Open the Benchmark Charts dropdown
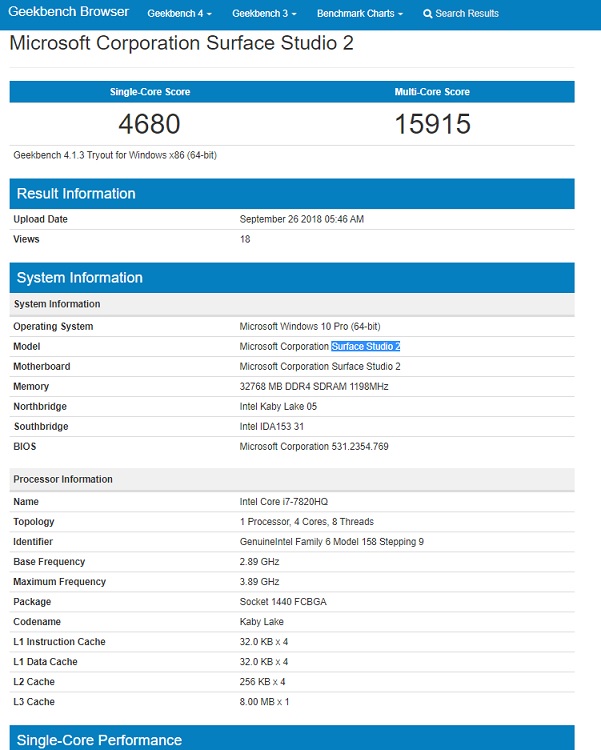 (x=360, y=13)
